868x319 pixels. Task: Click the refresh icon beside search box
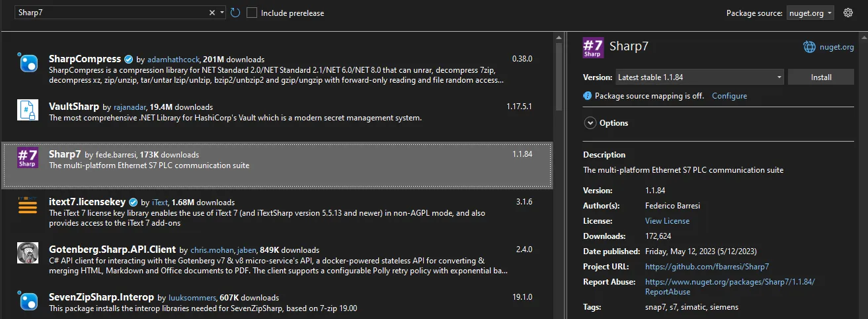(x=235, y=13)
